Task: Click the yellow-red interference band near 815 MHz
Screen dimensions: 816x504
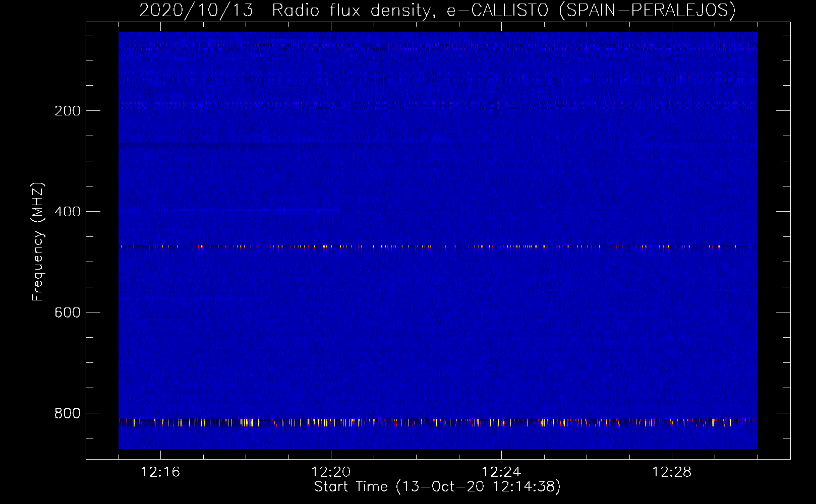Action: (438, 422)
